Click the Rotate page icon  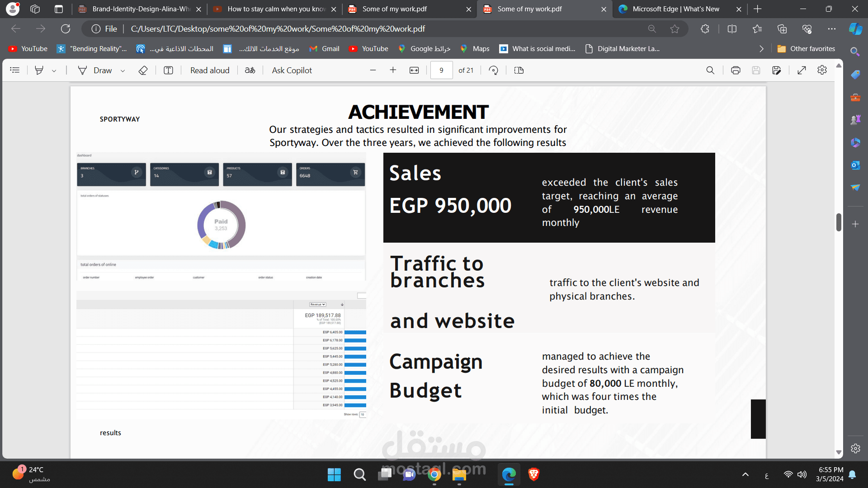(494, 70)
